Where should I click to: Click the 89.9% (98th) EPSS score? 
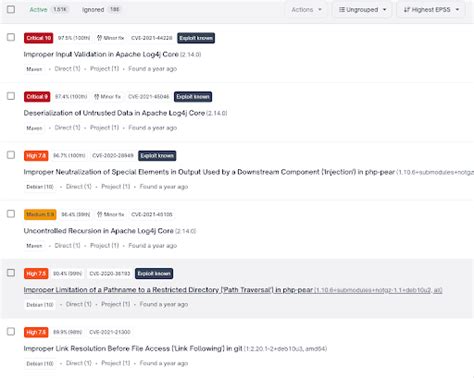[x=68, y=332]
